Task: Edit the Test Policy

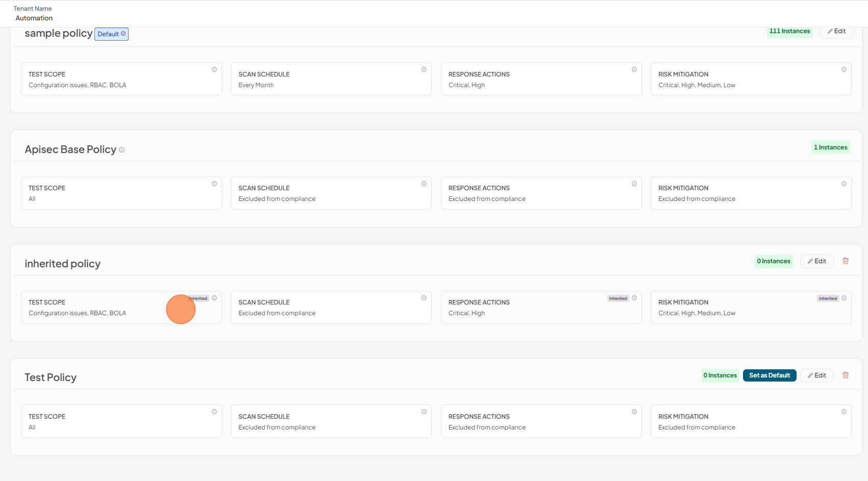Action: (817, 375)
